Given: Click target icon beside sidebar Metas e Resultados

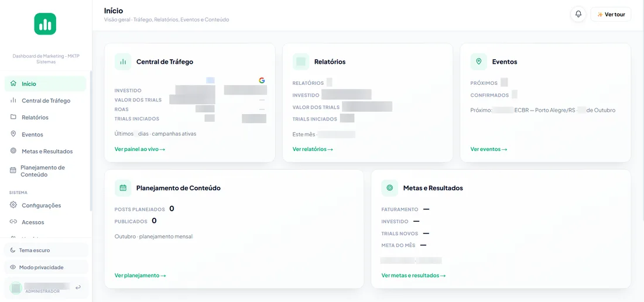Looking at the screenshot, I should (x=13, y=150).
